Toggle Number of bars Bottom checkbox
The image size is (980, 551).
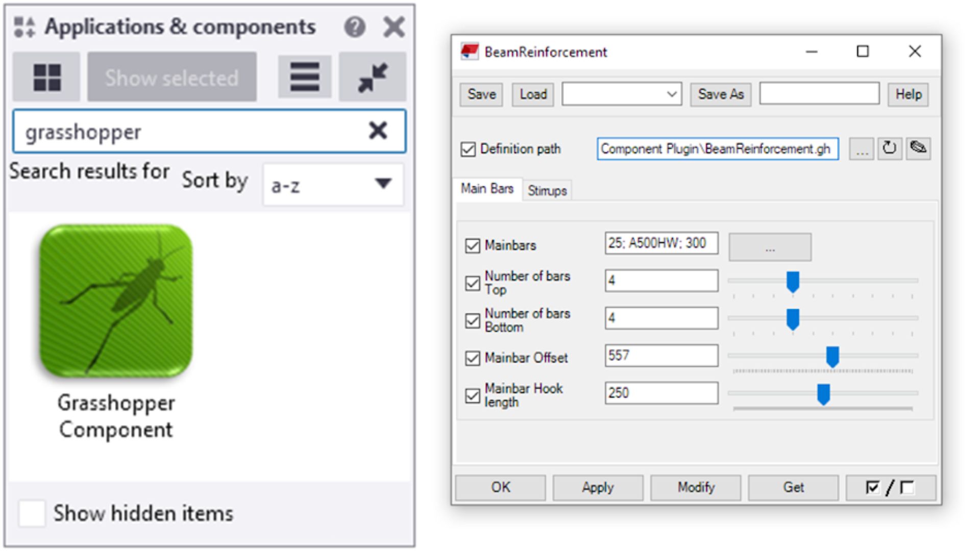tap(473, 321)
